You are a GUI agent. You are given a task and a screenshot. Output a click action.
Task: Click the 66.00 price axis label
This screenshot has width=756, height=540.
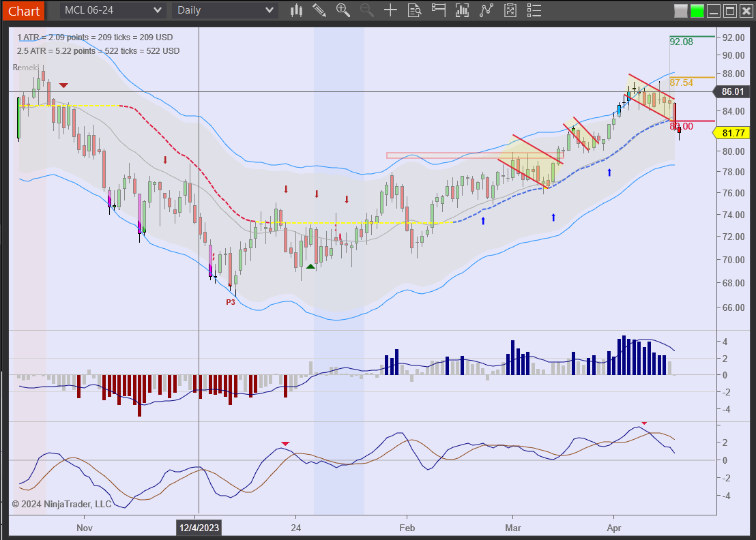coord(733,307)
